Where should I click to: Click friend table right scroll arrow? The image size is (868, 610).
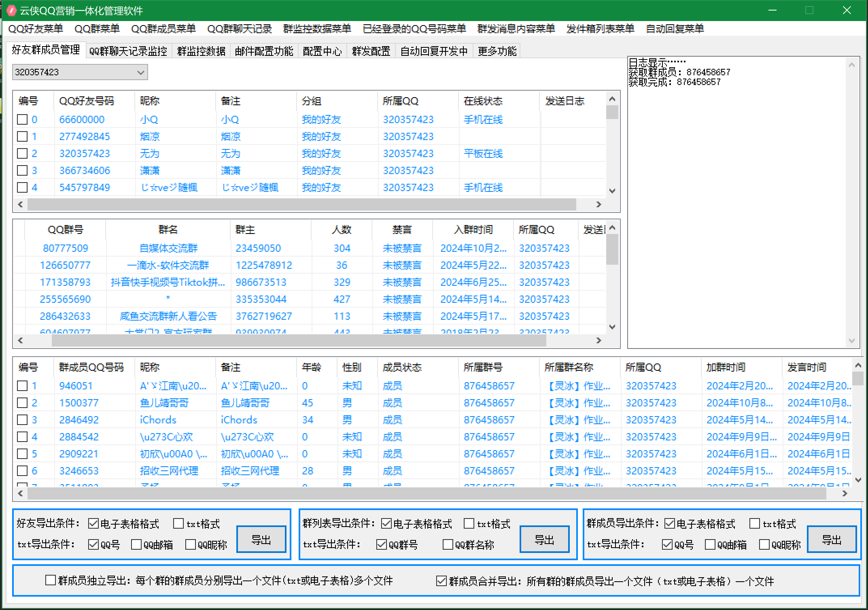click(598, 205)
